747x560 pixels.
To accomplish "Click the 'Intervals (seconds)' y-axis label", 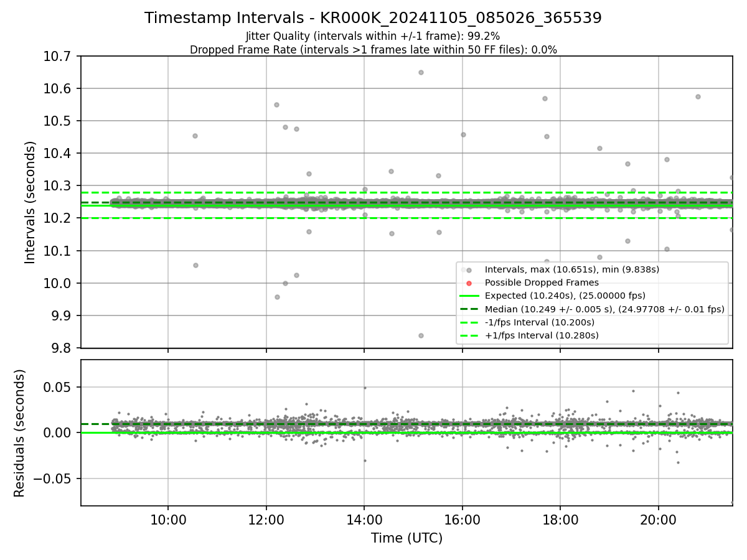I will click(x=31, y=202).
